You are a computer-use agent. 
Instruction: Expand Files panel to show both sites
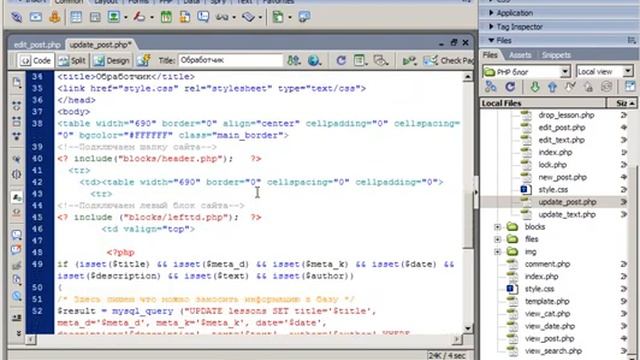[x=630, y=87]
